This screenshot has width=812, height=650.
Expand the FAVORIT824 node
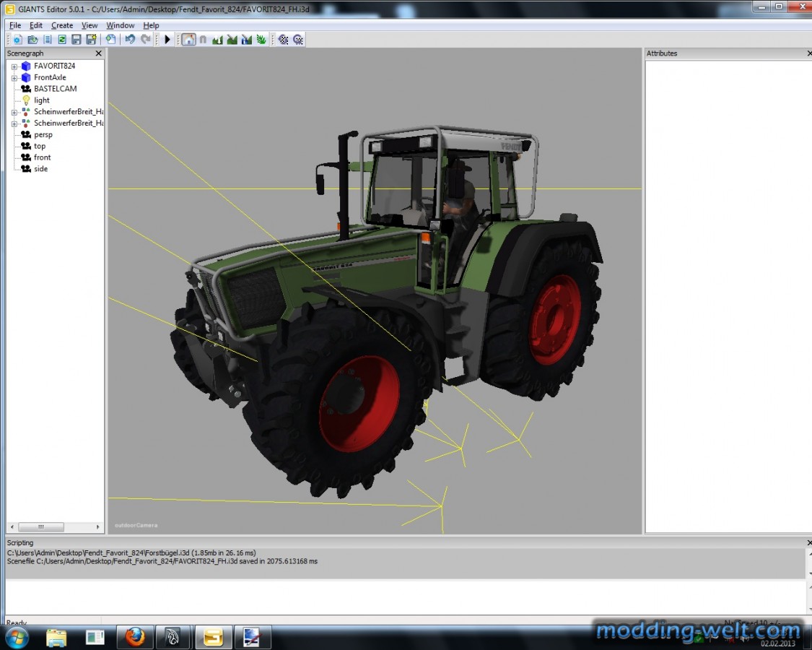pyautogui.click(x=14, y=66)
